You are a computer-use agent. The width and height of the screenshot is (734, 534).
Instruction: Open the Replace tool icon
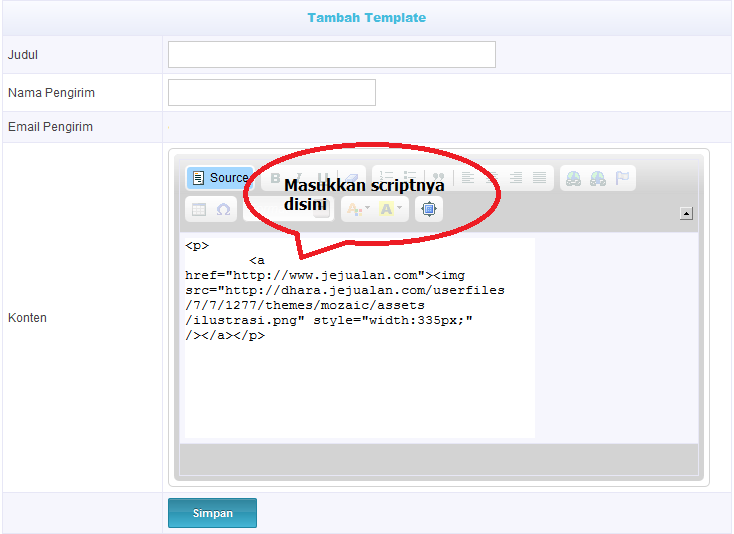click(x=597, y=179)
